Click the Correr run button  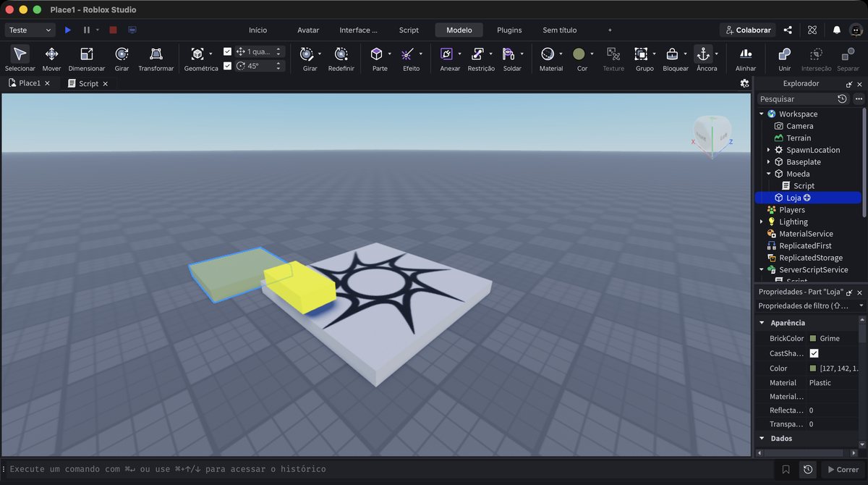coord(843,469)
